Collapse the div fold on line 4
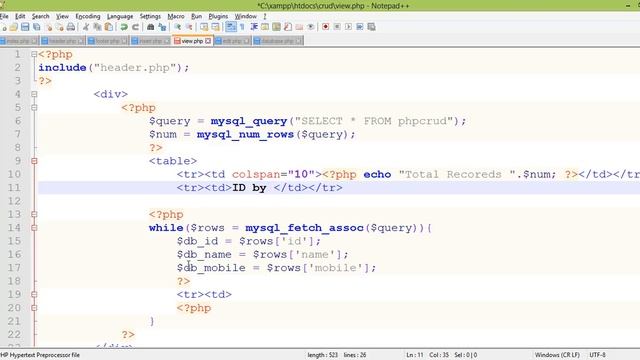Image resolution: width=640 pixels, height=360 pixels. click(x=34, y=94)
